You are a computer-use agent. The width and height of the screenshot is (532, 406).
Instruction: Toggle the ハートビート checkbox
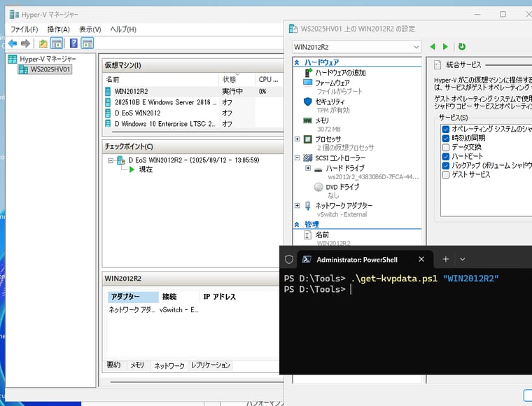tap(446, 156)
